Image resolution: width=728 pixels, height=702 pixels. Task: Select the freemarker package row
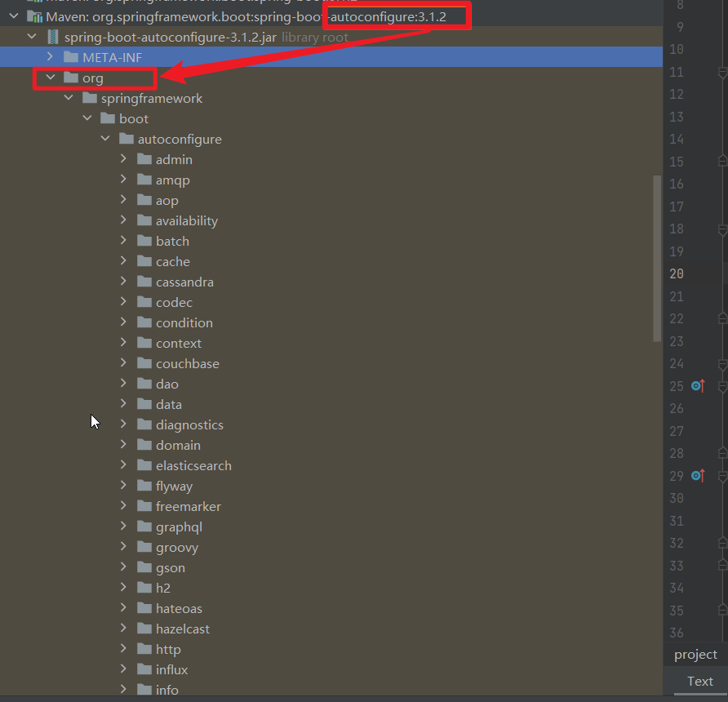[x=331, y=507]
